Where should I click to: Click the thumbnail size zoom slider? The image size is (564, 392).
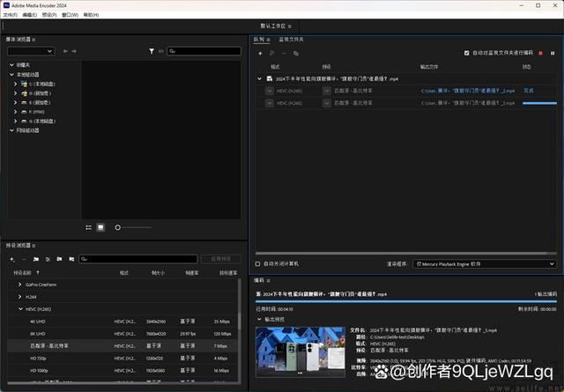click(117, 227)
